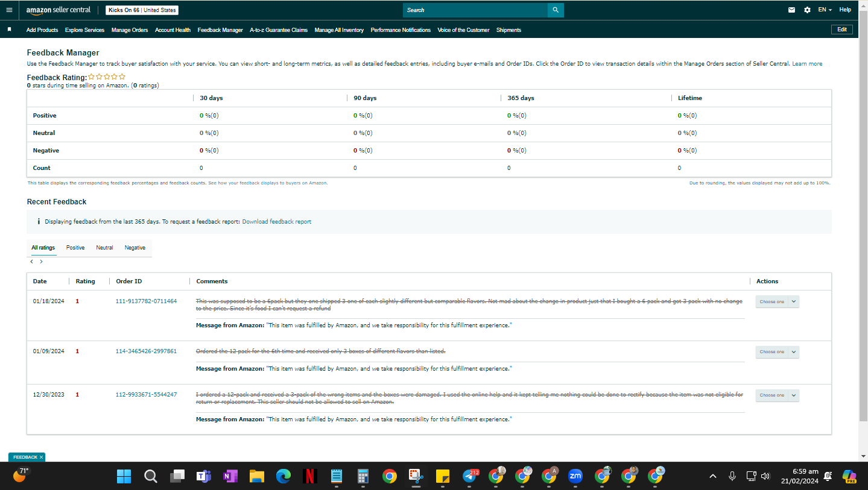Open the Windows Start menu
868x490 pixels.
tap(124, 476)
